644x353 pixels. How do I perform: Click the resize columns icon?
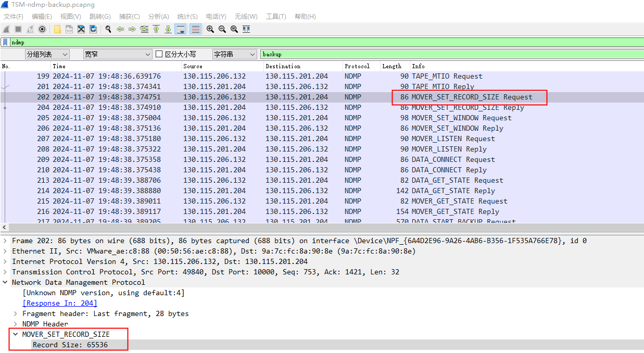[x=246, y=29]
